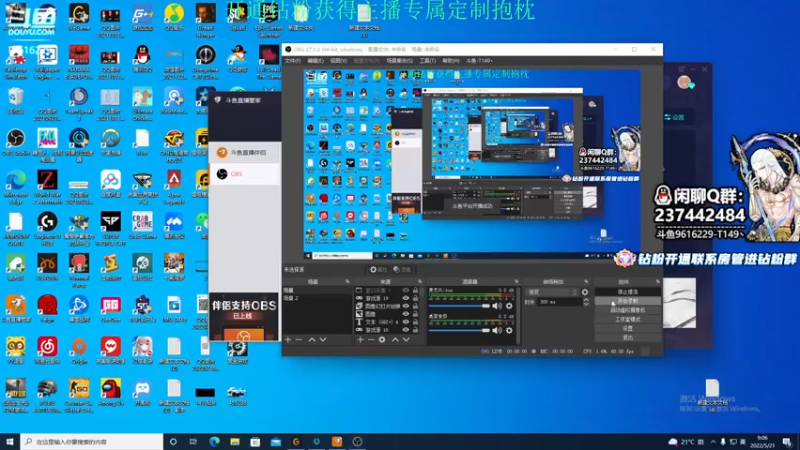
Task: Open the Scene Collection menu in OBS
Action: tap(400, 61)
